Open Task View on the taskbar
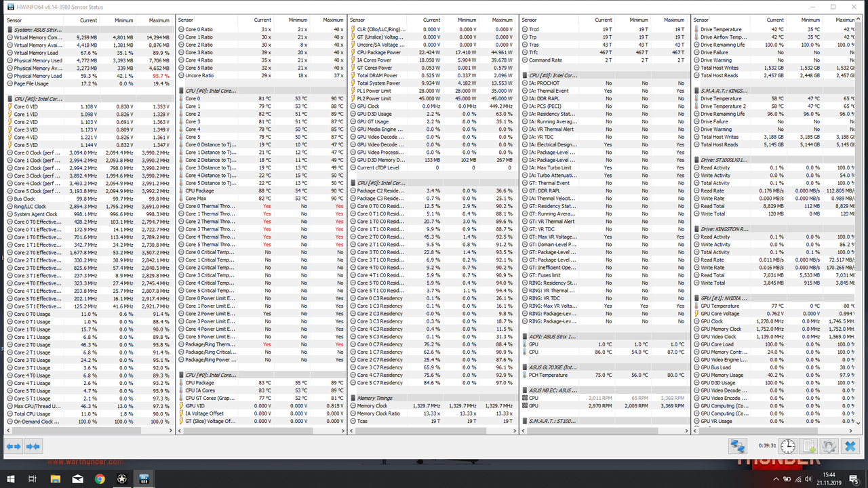 coord(34,479)
